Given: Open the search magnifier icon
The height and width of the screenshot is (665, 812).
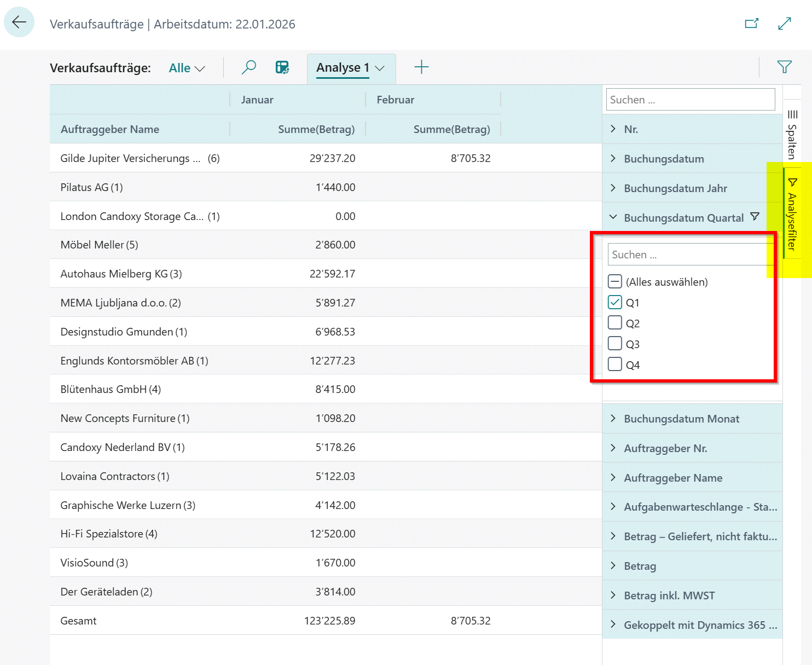Looking at the screenshot, I should [x=249, y=67].
